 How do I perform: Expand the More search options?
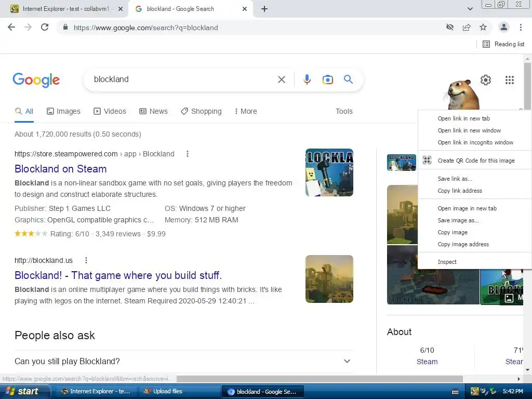click(246, 111)
